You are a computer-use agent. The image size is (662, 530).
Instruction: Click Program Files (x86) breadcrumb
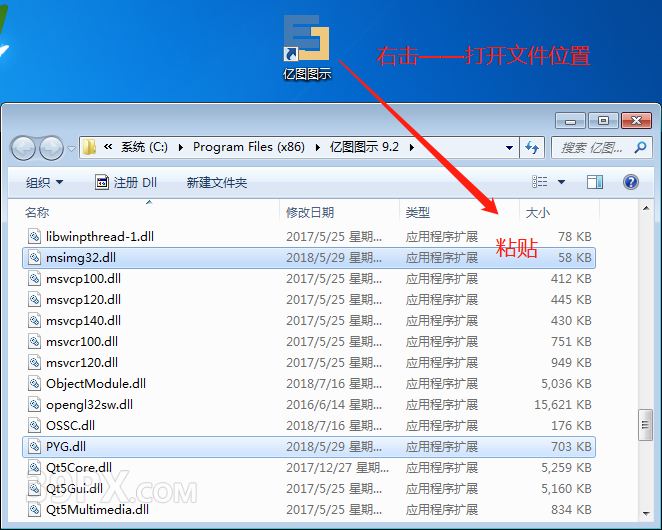(249, 147)
